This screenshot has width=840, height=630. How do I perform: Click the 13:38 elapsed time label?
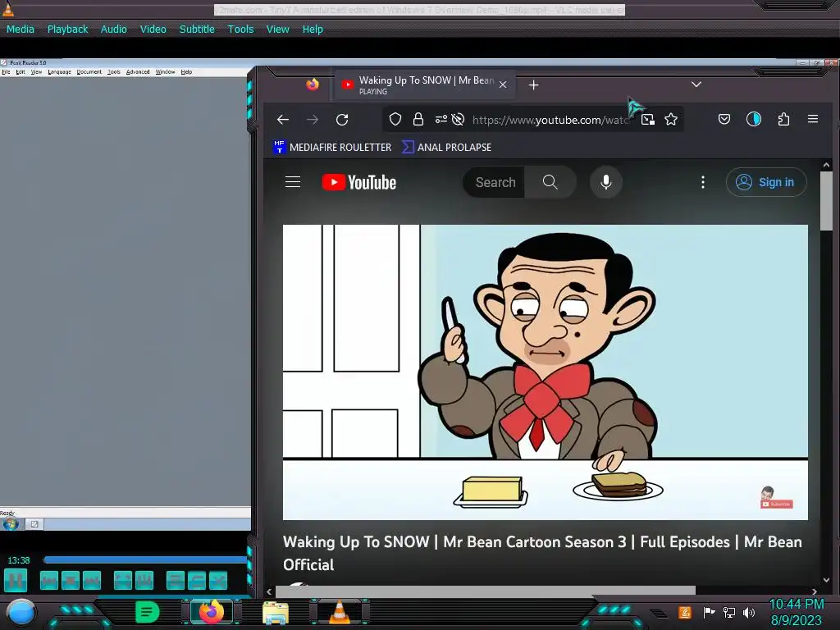pos(18,560)
